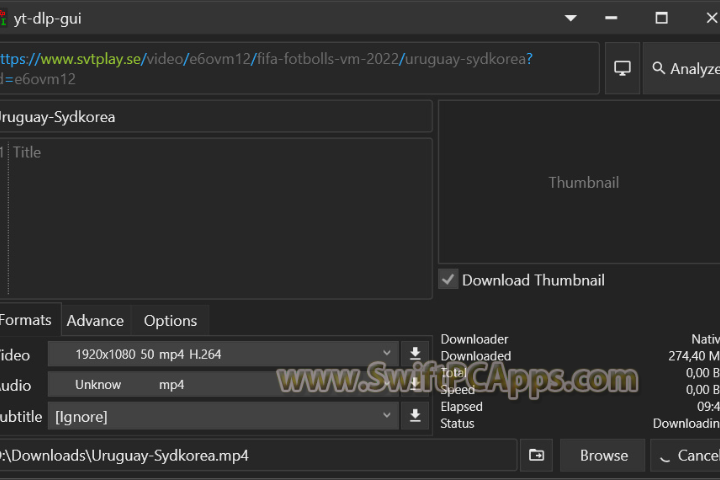Open the Audio format dropdown Unknow mp4

223,384
